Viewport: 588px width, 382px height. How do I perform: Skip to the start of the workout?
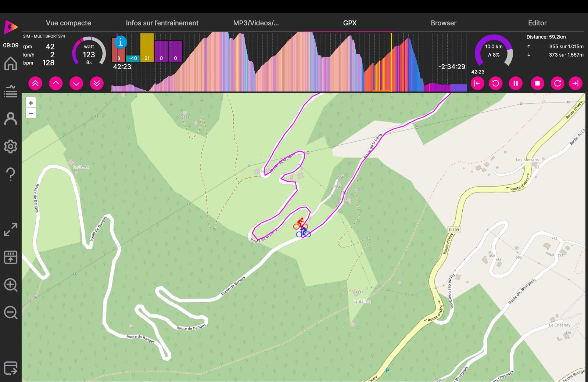[477, 83]
